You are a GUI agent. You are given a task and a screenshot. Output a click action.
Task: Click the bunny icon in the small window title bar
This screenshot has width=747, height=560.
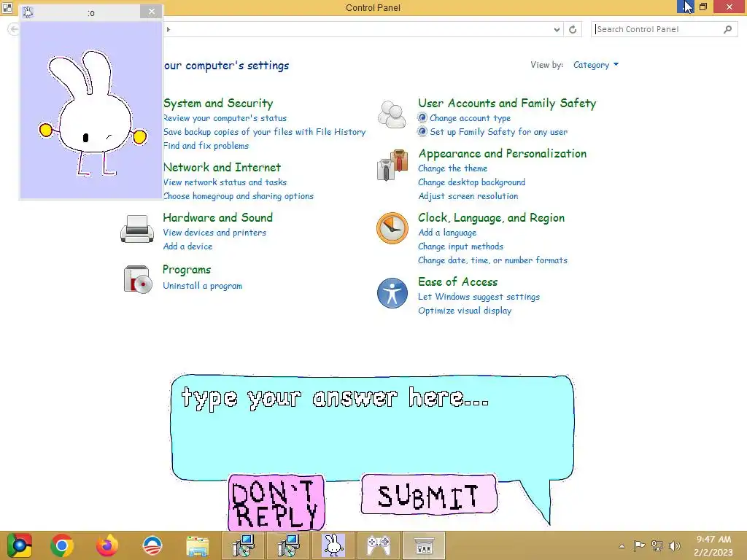coord(28,12)
